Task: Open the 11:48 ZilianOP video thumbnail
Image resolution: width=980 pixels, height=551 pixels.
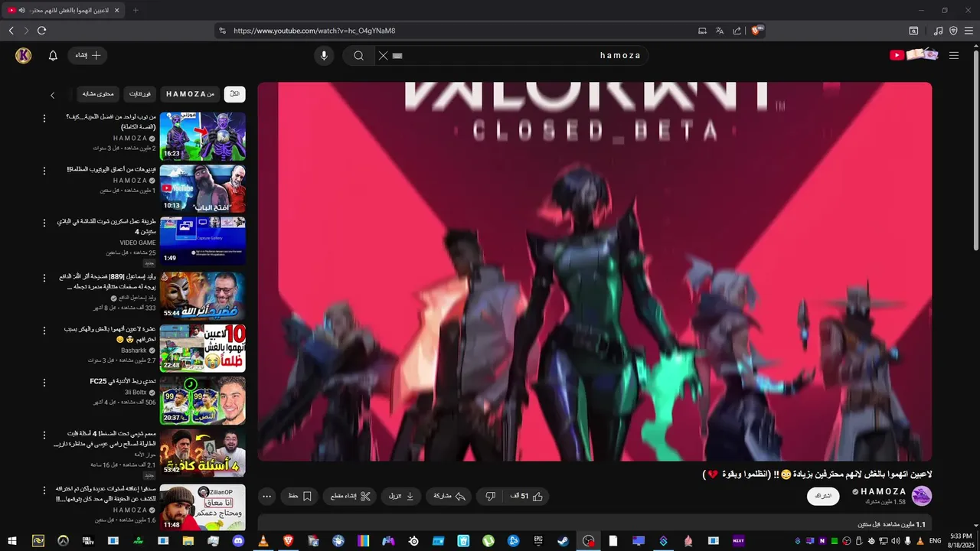Action: 203,507
